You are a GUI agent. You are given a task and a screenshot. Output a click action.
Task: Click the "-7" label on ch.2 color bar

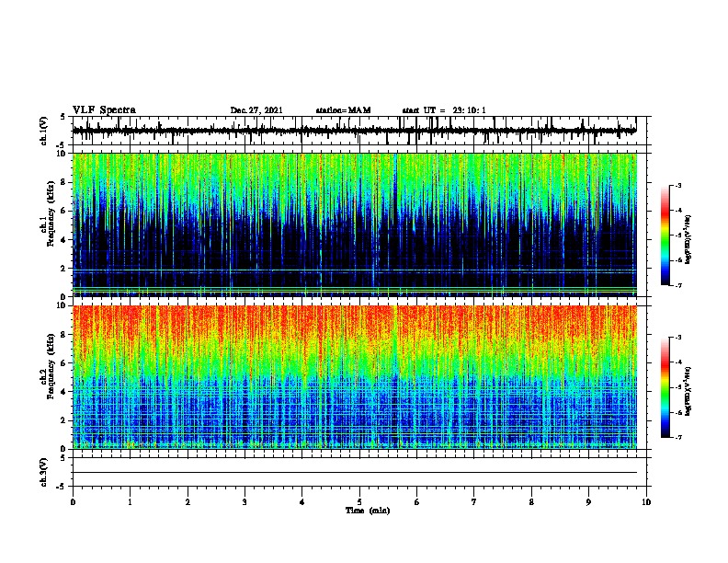click(x=677, y=437)
